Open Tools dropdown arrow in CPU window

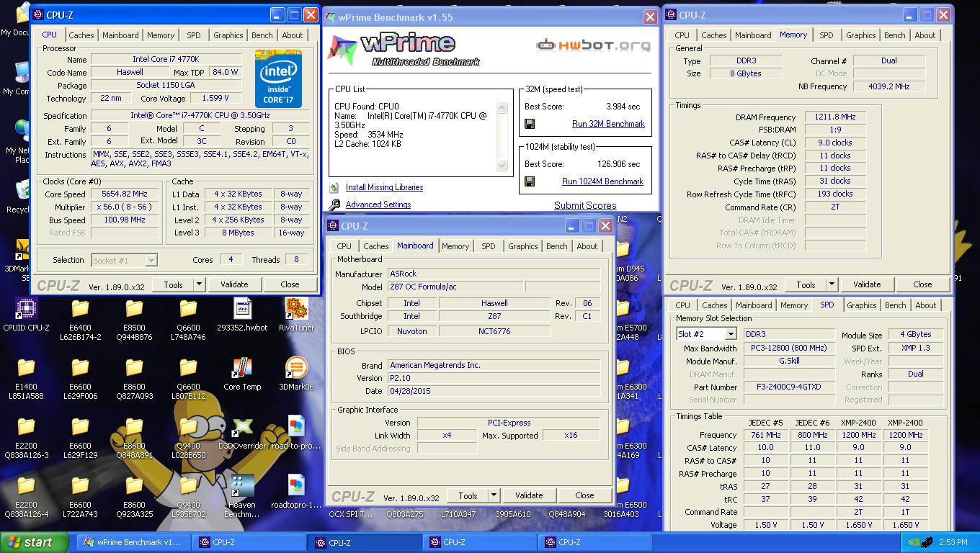click(199, 284)
